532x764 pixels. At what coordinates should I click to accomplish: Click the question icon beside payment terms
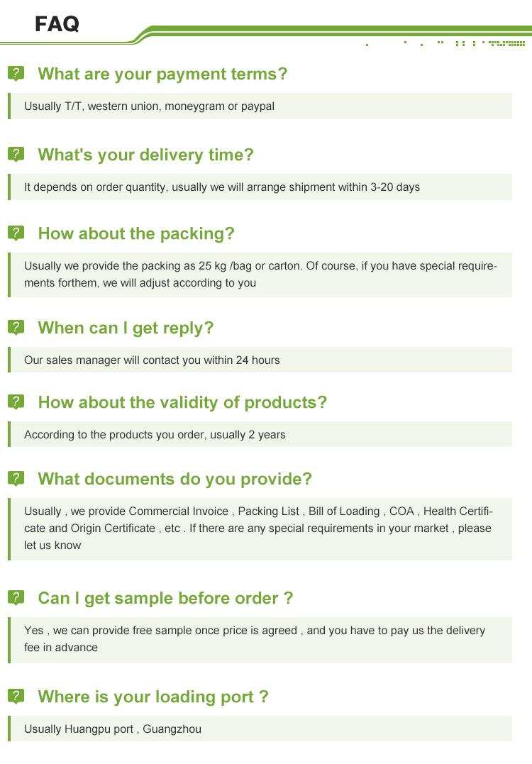[x=16, y=74]
